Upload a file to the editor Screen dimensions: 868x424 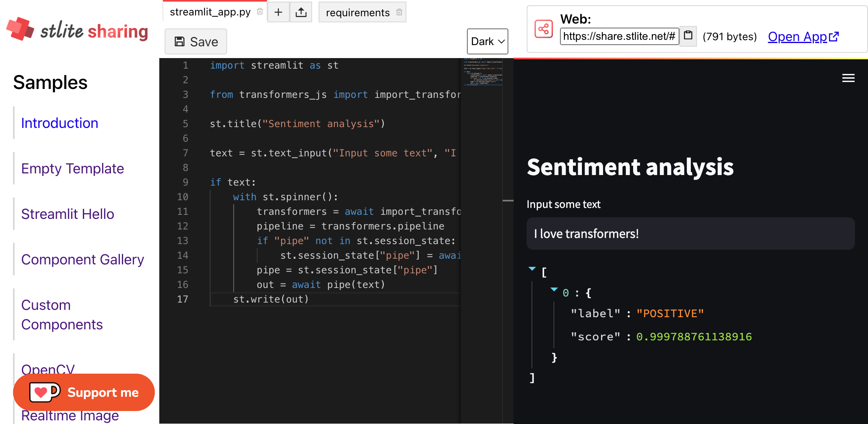(301, 12)
